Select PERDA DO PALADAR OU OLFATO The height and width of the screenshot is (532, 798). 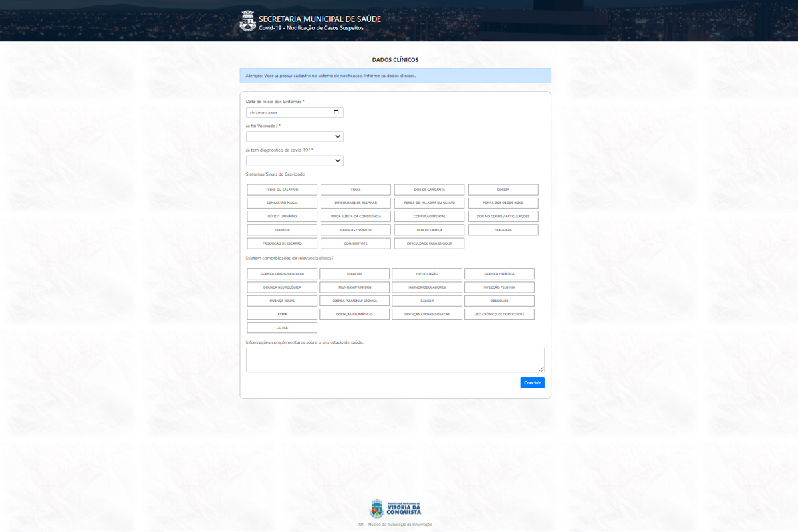click(x=430, y=203)
